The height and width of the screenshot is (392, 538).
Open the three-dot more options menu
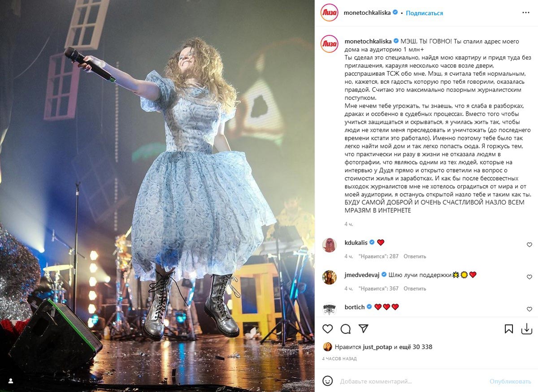pyautogui.click(x=526, y=13)
